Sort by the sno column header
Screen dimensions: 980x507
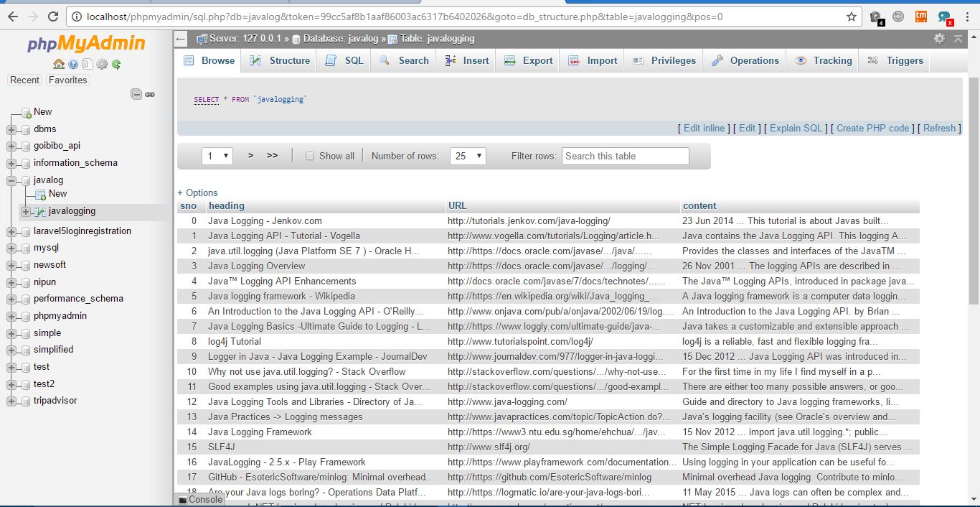point(188,205)
